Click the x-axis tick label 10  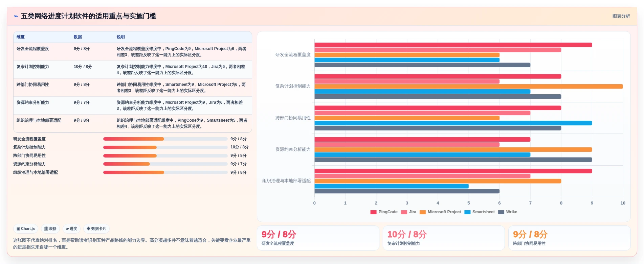(623, 203)
